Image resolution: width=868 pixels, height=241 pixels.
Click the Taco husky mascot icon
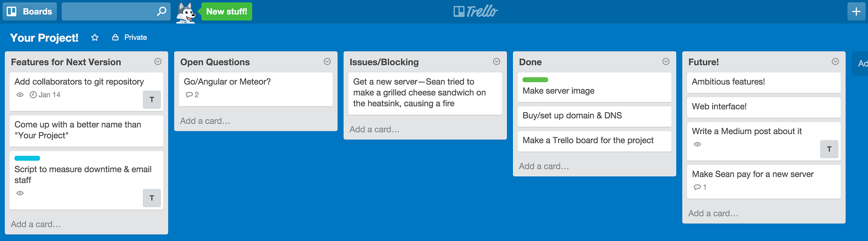coord(186,12)
